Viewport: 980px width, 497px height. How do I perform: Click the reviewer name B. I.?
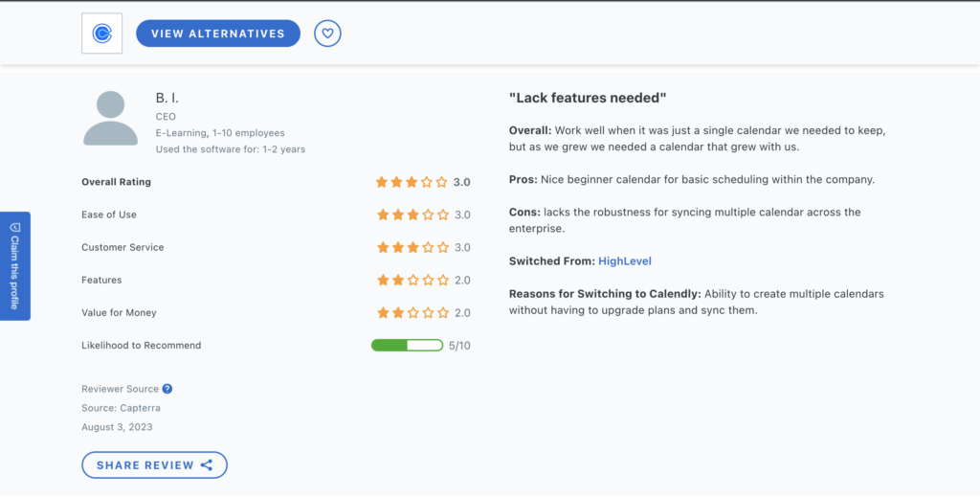(167, 98)
